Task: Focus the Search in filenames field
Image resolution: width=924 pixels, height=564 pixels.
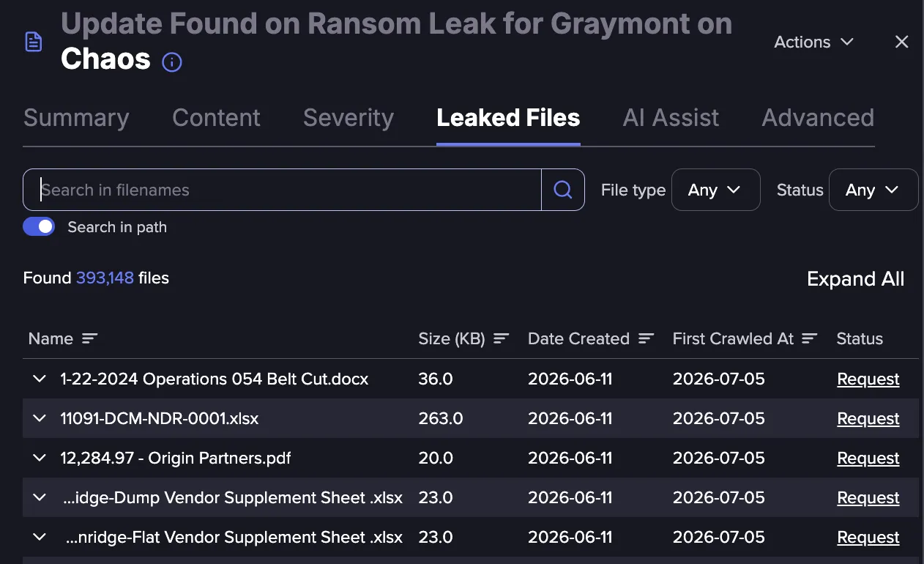Action: 282,190
